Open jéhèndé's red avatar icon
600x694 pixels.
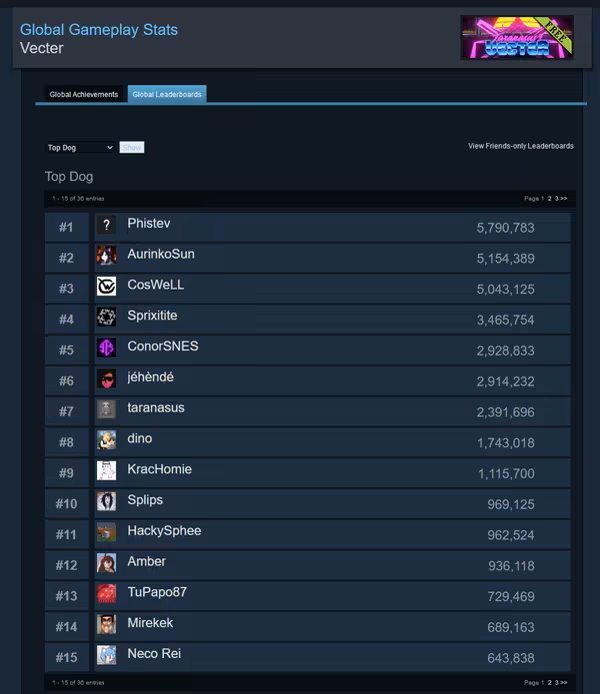[106, 378]
